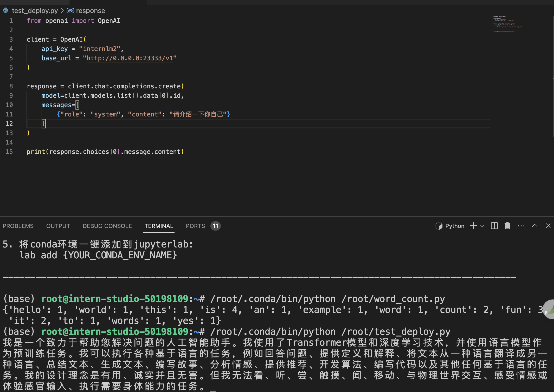Click the "internlm2" api_key string
This screenshot has width=554, height=392.
pyautogui.click(x=100, y=49)
